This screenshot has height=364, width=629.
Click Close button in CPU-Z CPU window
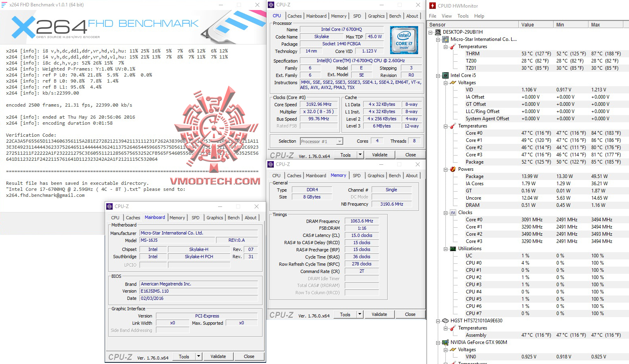pyautogui.click(x=411, y=155)
